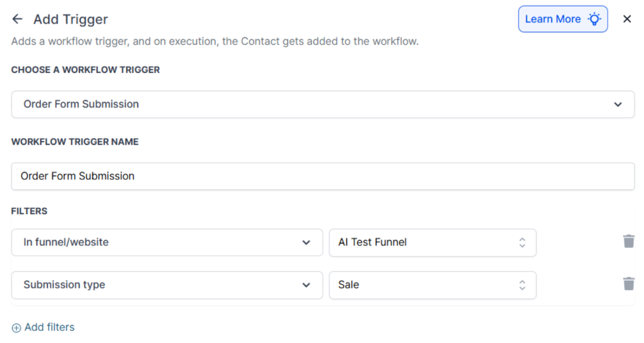Expand the workflow trigger dropdown chevron

click(x=618, y=105)
